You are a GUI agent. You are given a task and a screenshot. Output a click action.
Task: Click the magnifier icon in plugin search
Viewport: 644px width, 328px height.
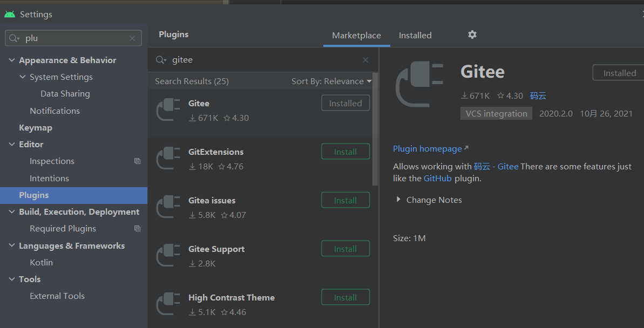pos(161,60)
